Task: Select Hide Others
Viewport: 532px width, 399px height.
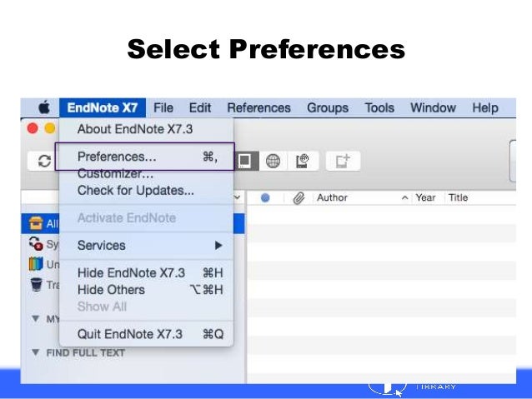Action: (146, 290)
